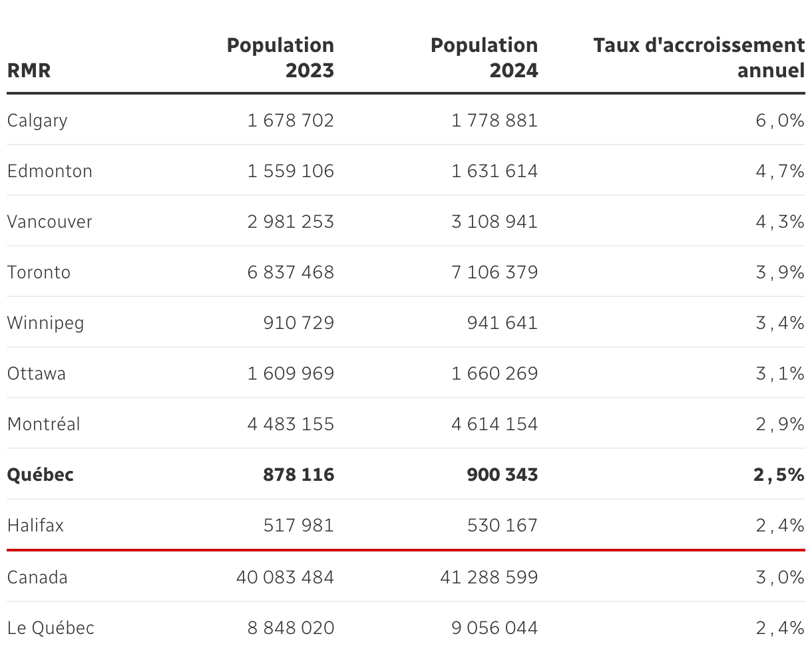The width and height of the screenshot is (812, 658).
Task: Select Toronto's 2023 population 6 837 468
Action: [291, 272]
